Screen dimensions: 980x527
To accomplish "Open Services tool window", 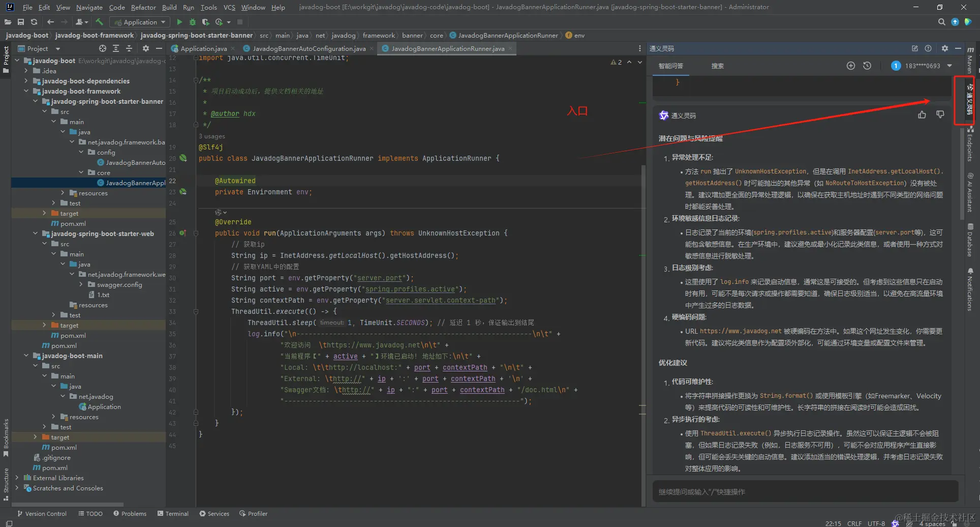I will [x=215, y=513].
